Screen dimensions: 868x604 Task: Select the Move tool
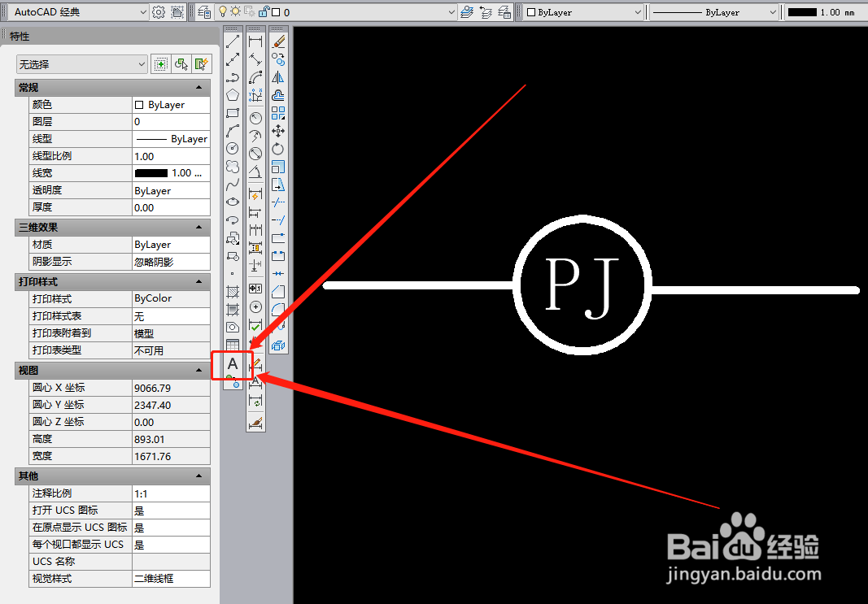[278, 131]
